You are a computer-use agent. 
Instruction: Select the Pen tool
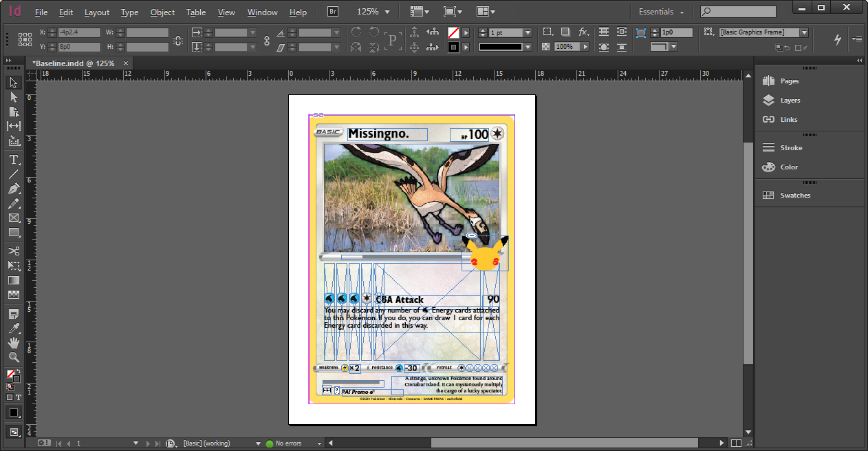click(14, 189)
